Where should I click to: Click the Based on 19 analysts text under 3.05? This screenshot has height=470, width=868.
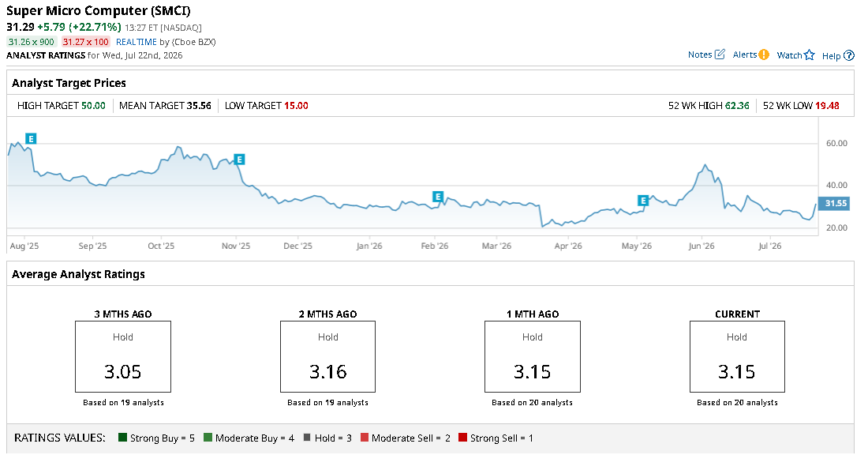(123, 402)
